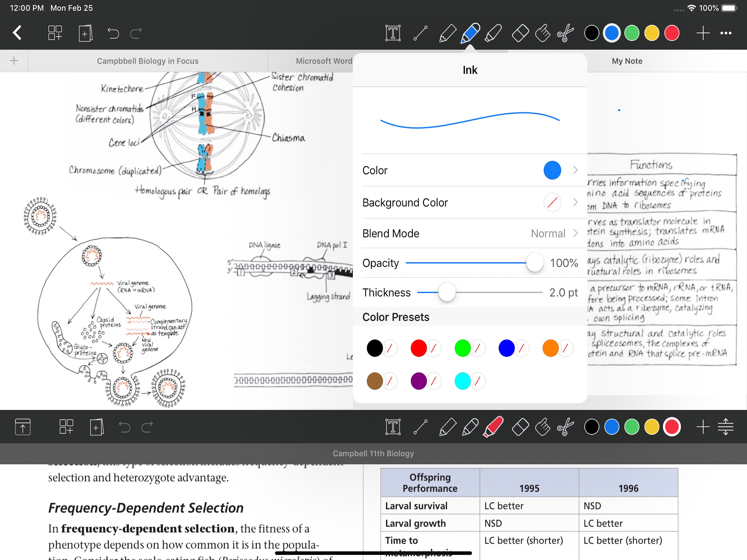Open the more options ellipsis menu
This screenshot has height=560, width=747.
[x=726, y=33]
